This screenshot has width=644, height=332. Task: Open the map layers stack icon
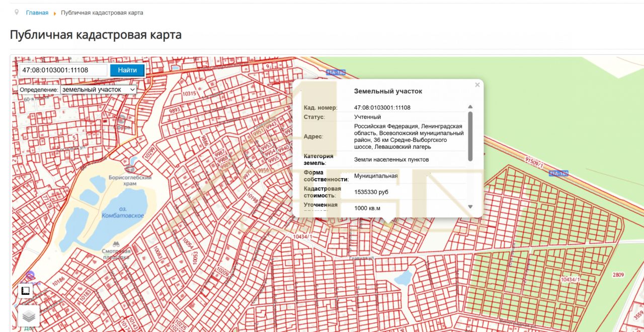click(x=29, y=316)
